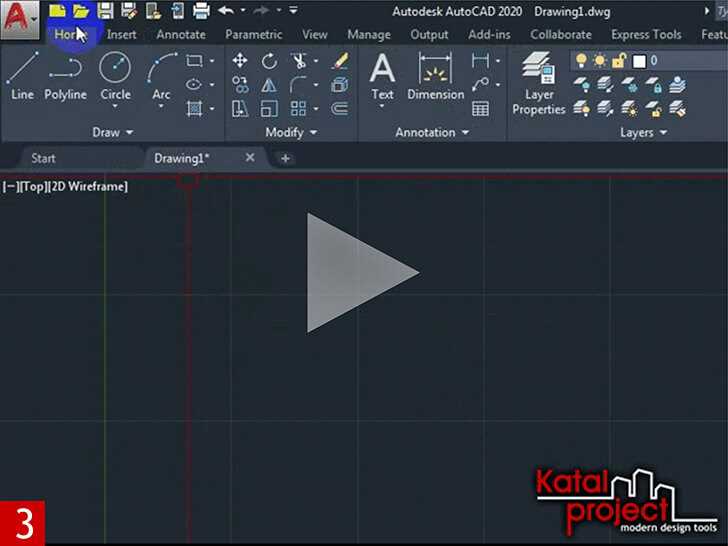Screen dimensions: 728x546
Task: Expand the Annotation panel dropdown
Action: [x=432, y=133]
